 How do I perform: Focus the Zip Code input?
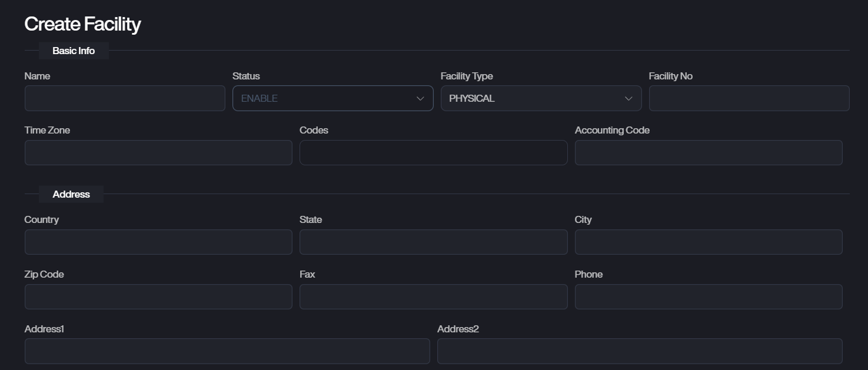(158, 296)
